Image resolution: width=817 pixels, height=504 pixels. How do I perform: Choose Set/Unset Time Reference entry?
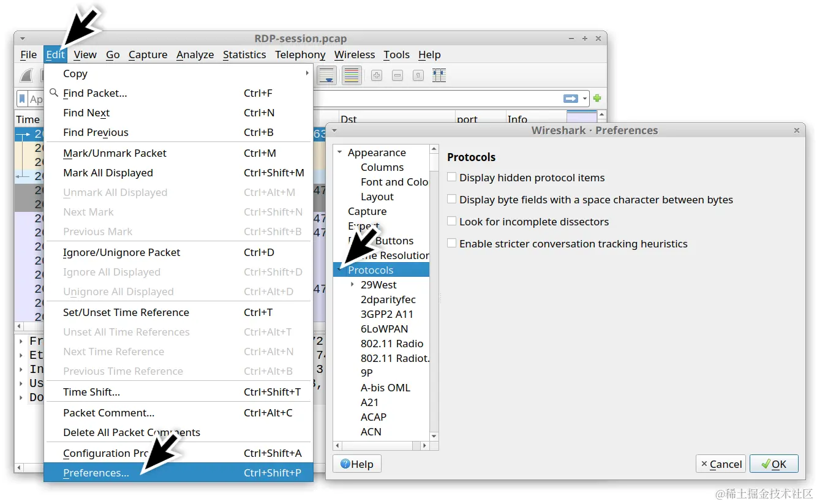(x=178, y=312)
